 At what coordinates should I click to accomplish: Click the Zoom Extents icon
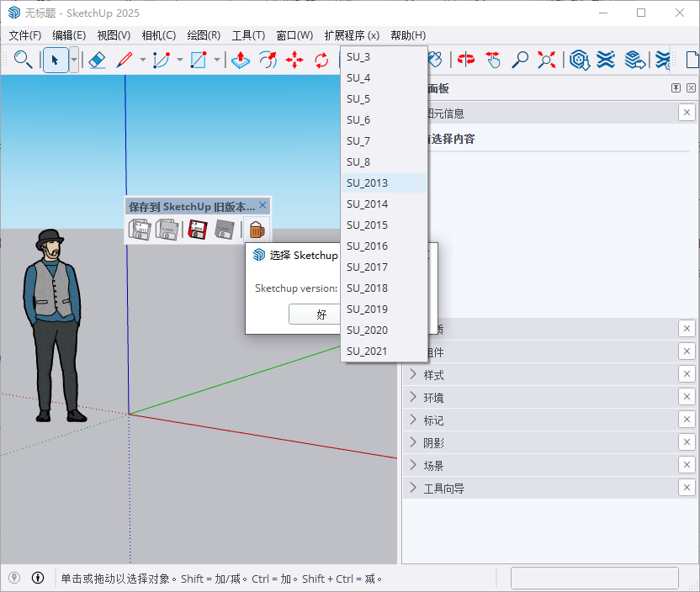click(x=546, y=60)
